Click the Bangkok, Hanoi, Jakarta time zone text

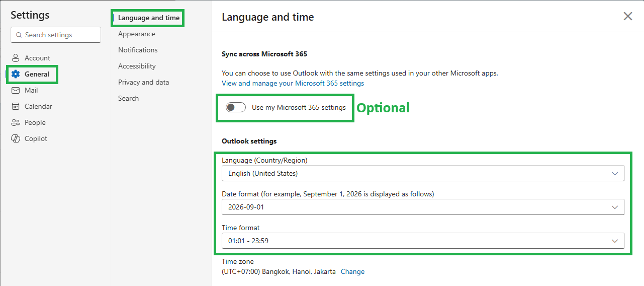pyautogui.click(x=279, y=271)
